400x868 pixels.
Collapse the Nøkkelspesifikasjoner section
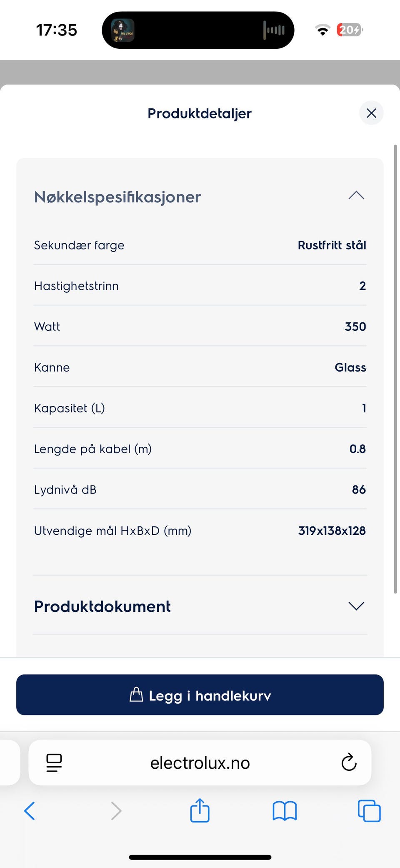click(356, 196)
